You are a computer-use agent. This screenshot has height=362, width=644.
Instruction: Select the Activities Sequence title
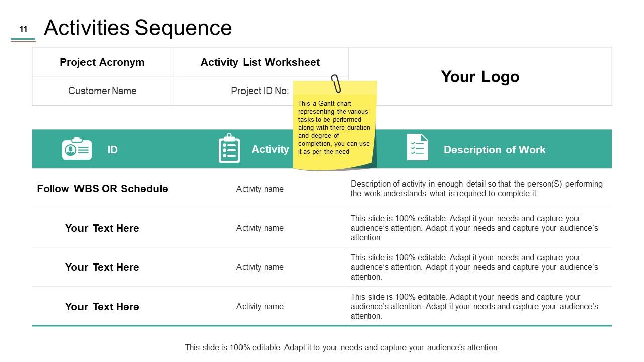(138, 28)
